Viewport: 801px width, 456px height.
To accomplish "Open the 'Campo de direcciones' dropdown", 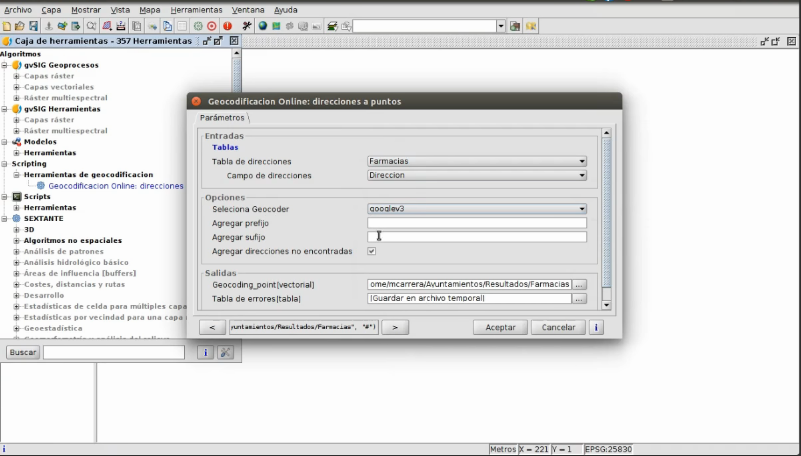I will click(x=476, y=175).
